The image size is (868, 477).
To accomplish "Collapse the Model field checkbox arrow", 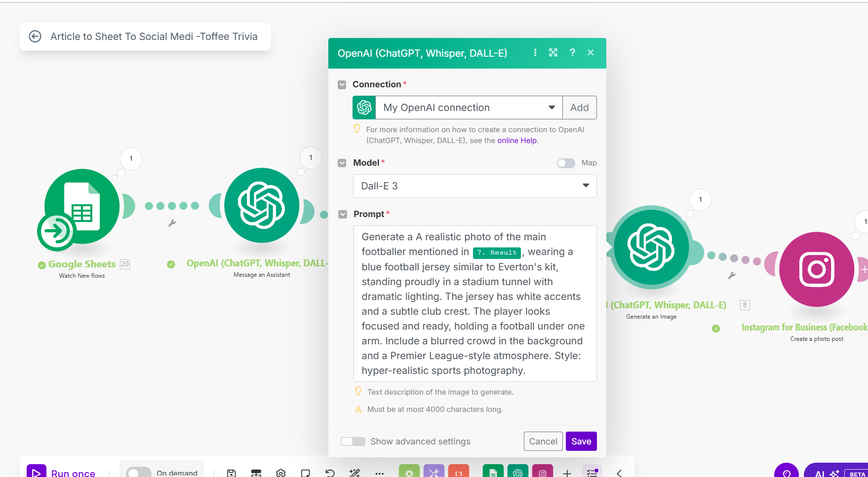I will click(342, 163).
